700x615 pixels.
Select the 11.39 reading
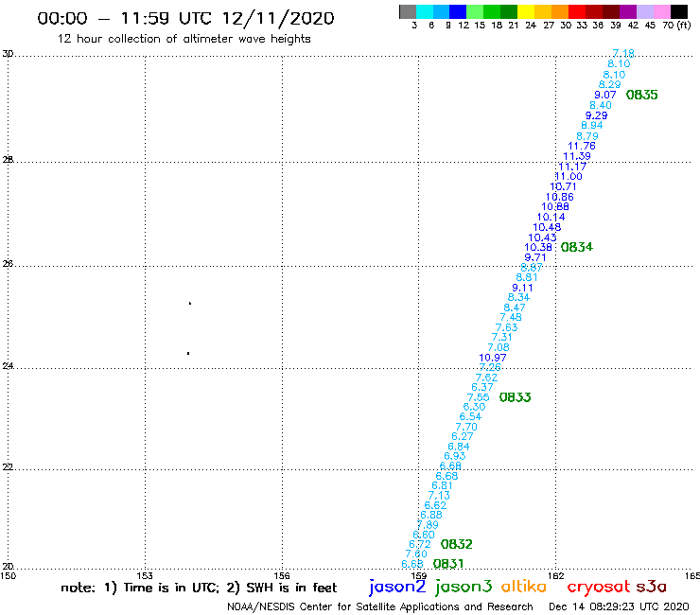click(577, 156)
